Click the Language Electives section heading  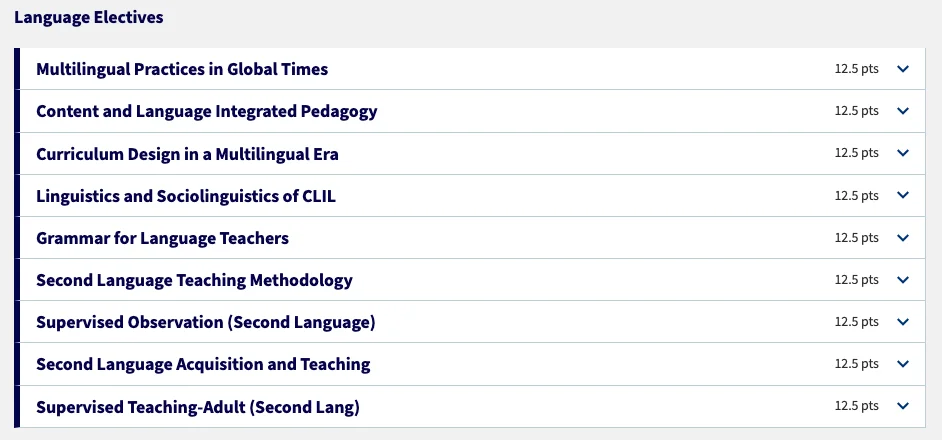click(x=89, y=17)
